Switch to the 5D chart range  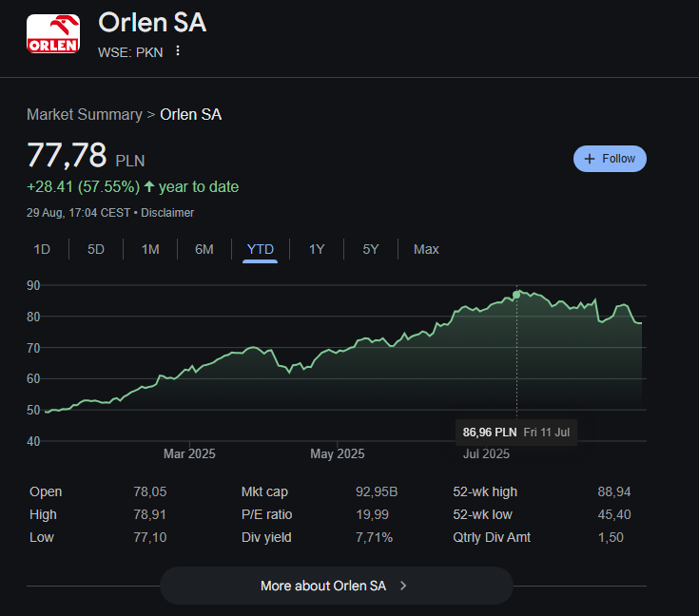[x=96, y=249]
